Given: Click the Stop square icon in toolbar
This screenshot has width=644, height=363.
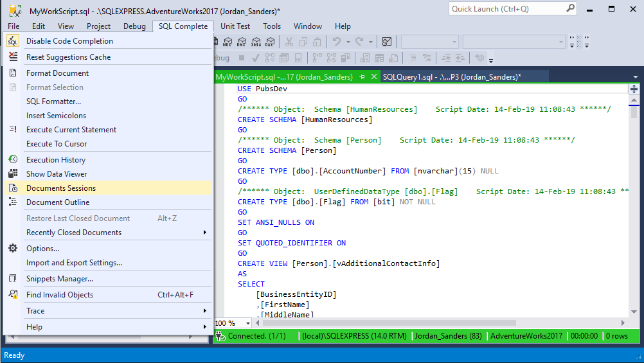Looking at the screenshot, I should point(242,58).
